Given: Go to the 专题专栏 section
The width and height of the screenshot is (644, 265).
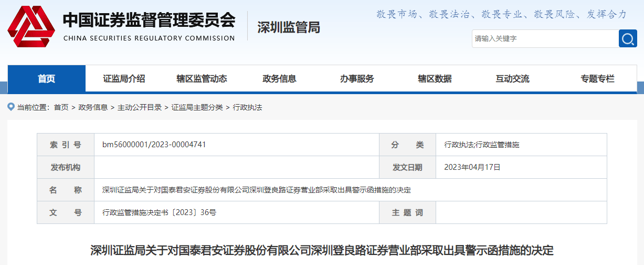Looking at the screenshot, I should pyautogui.click(x=597, y=79).
